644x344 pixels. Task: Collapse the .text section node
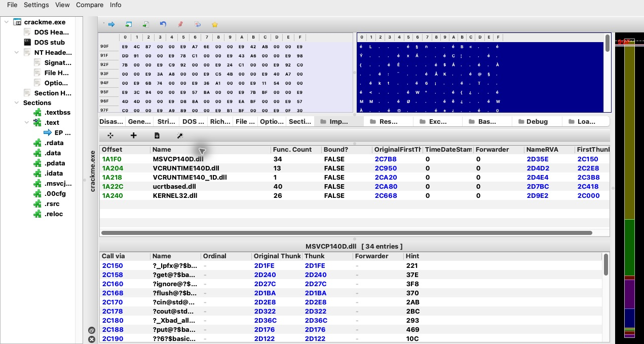tap(27, 122)
